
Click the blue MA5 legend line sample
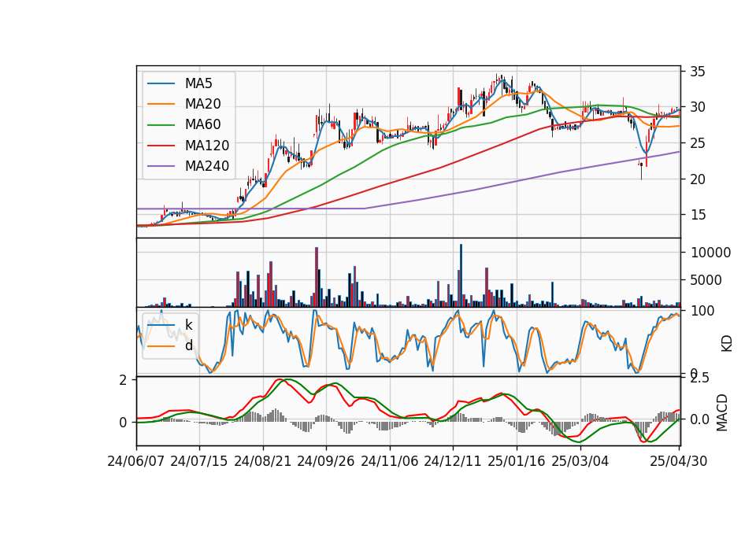pos(161,84)
